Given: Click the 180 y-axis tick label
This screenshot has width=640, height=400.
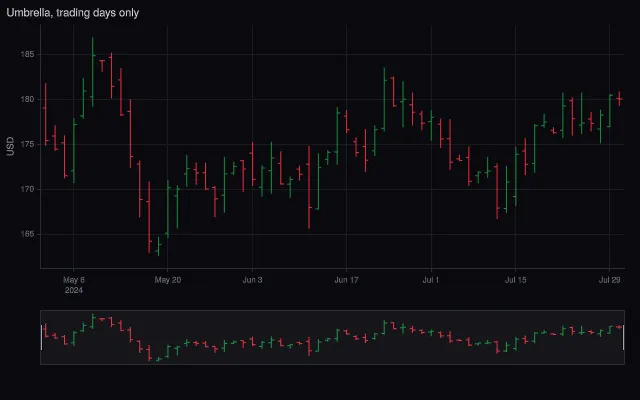Looking at the screenshot, I should coord(27,99).
